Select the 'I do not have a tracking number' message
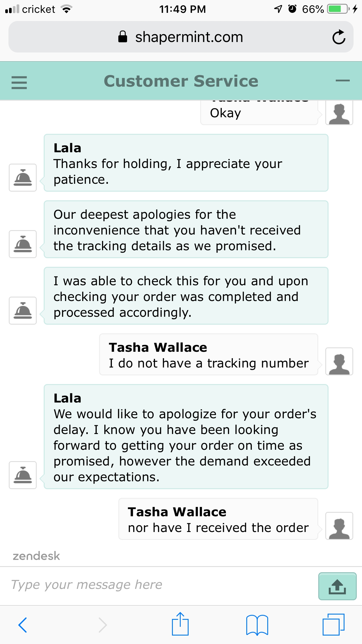This screenshot has width=362, height=644. (x=209, y=355)
